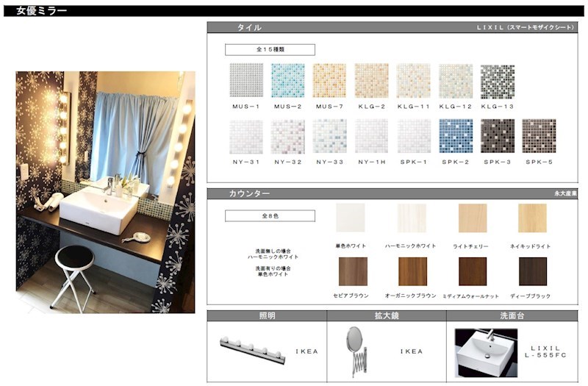Open the vanity mirror room photo
The image size is (588, 386).
point(105,192)
